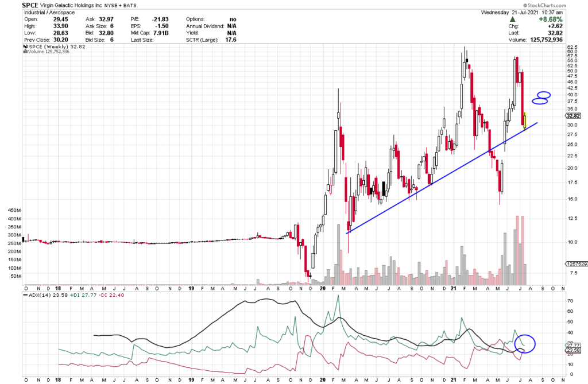This screenshot has width=588, height=384.
Task: Click the 450M volume axis label
Action: 14,211
